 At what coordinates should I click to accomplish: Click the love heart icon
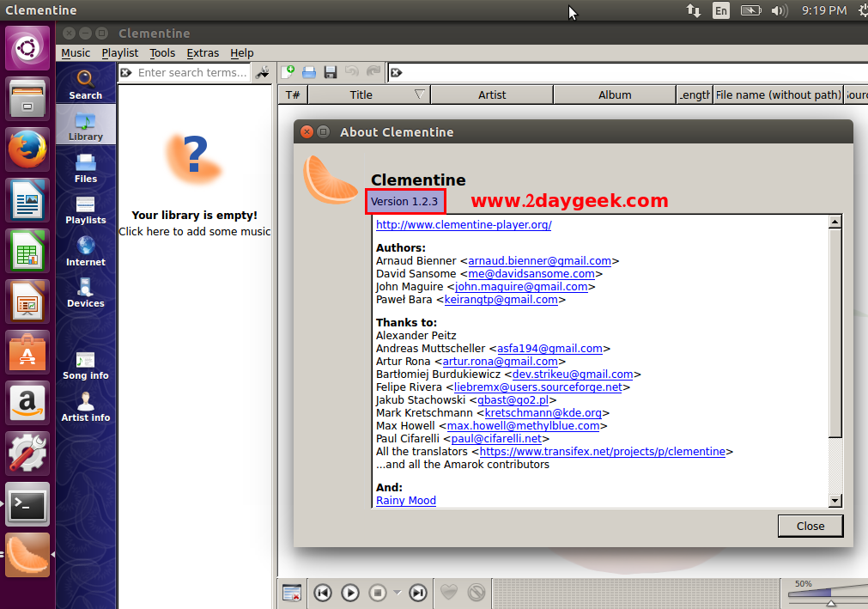coord(449,593)
